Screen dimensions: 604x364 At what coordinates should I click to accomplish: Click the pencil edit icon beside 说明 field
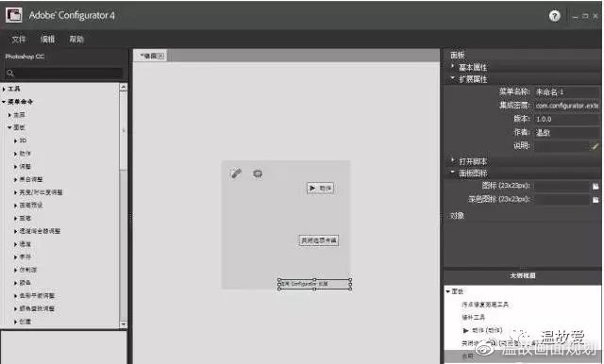(596, 146)
